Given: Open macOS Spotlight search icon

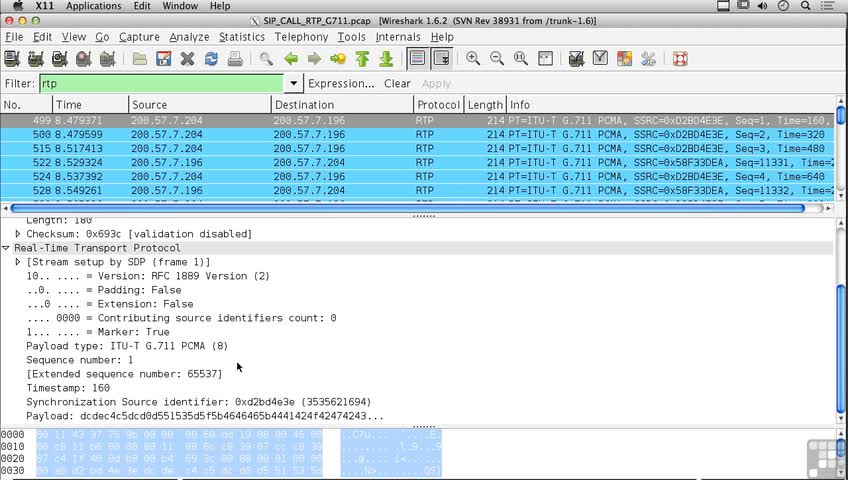Looking at the screenshot, I should pos(805,6).
